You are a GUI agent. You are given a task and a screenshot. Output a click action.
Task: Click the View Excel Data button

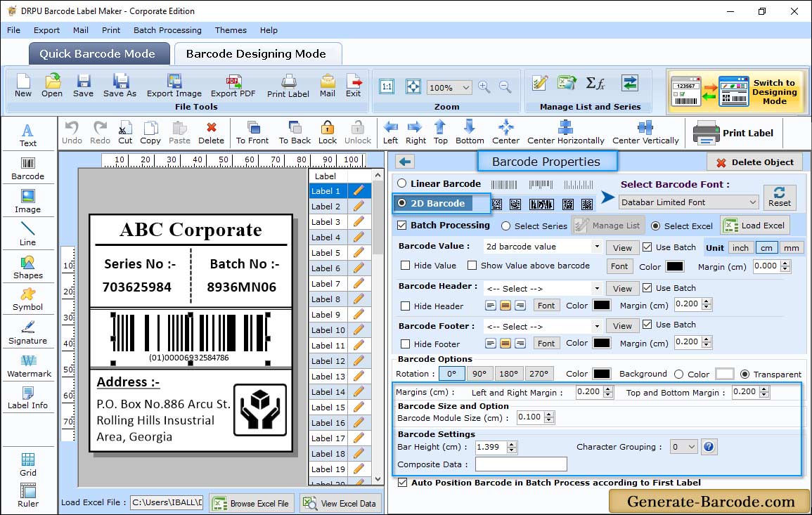(340, 503)
